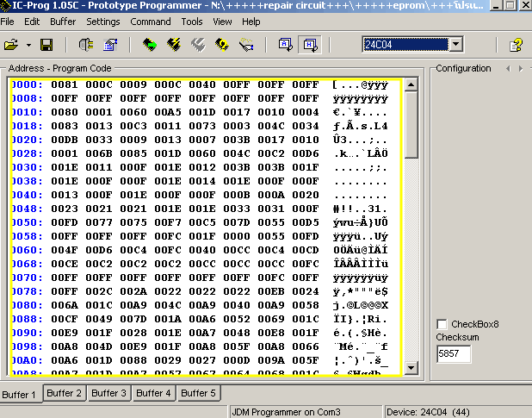
Task: Click hex value 00EB in row 0078
Action: (x=271, y=291)
